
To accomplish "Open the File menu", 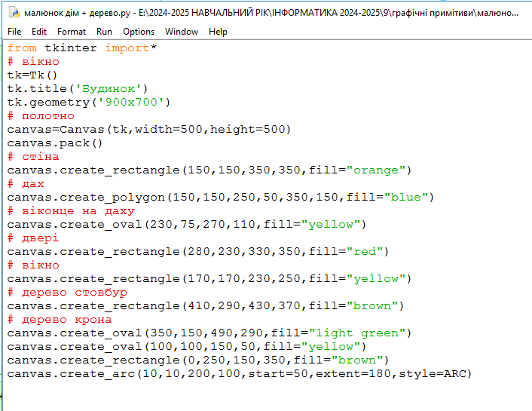I will (14, 32).
